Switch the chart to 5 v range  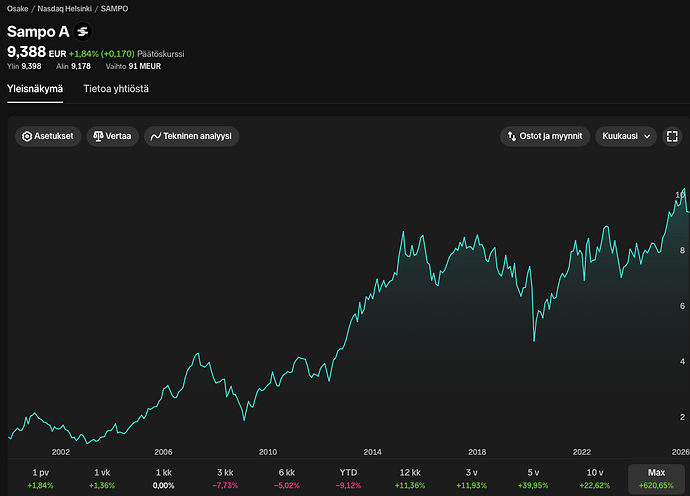coord(533,478)
